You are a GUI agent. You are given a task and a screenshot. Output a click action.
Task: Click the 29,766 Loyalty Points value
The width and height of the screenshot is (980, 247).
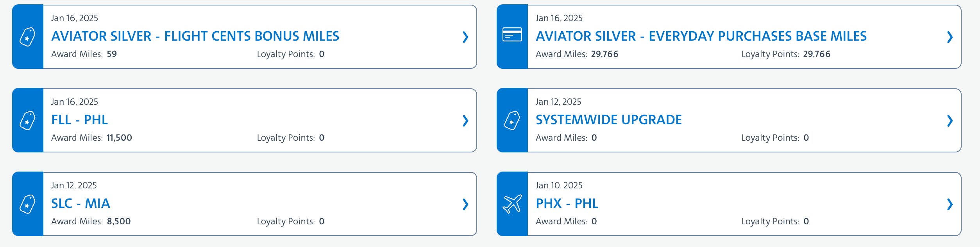coord(816,54)
